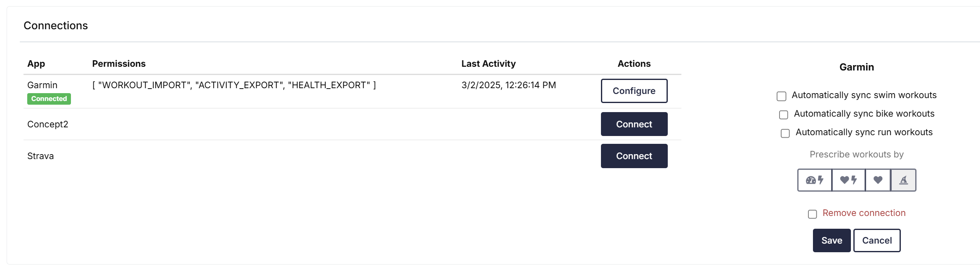Click the Permissions column header
Viewport: 980px width, 272px height.
click(x=119, y=64)
